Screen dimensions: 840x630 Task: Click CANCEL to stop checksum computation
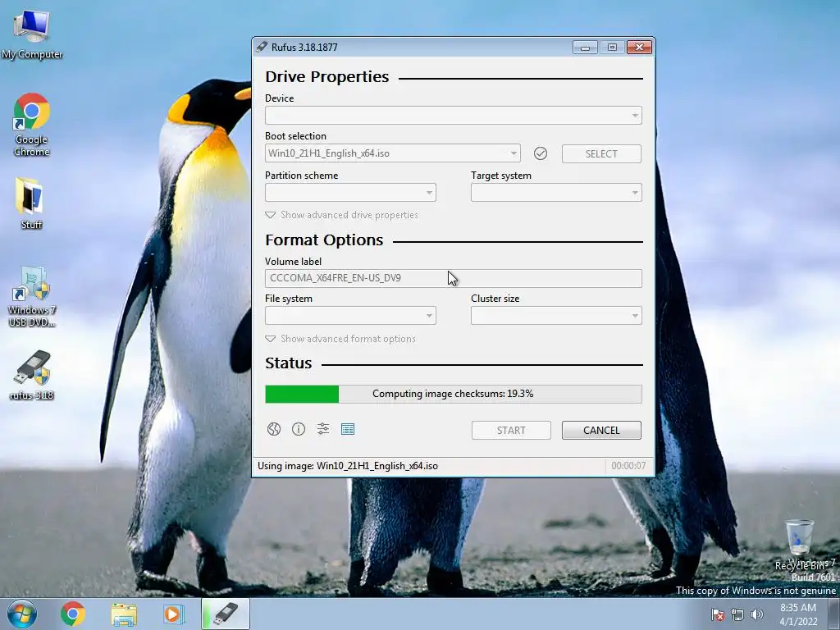[x=601, y=430]
